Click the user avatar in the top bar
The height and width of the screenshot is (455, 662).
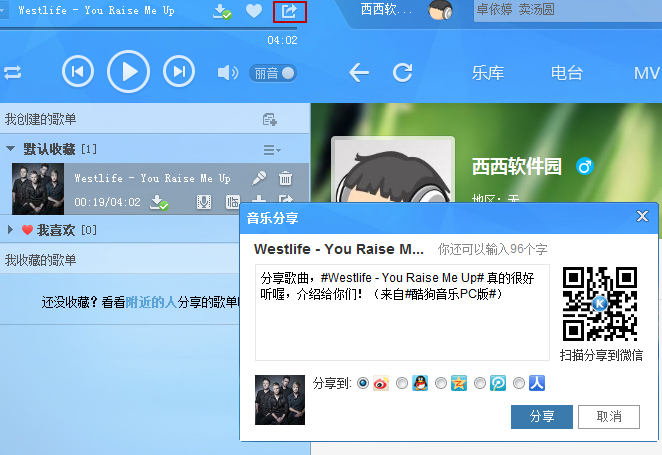(x=440, y=10)
